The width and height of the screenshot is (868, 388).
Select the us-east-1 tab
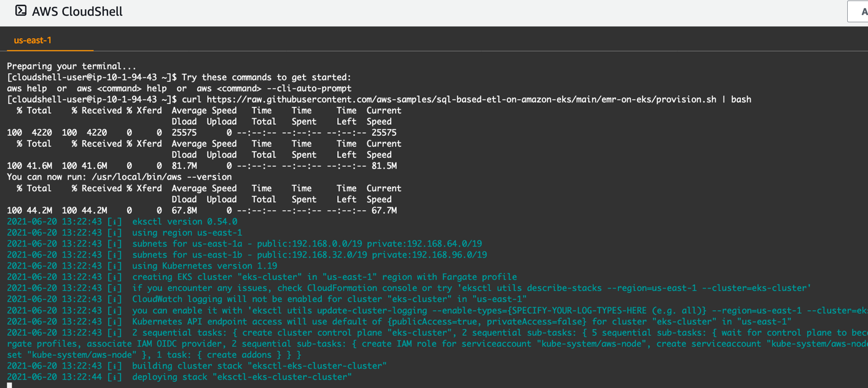click(33, 40)
